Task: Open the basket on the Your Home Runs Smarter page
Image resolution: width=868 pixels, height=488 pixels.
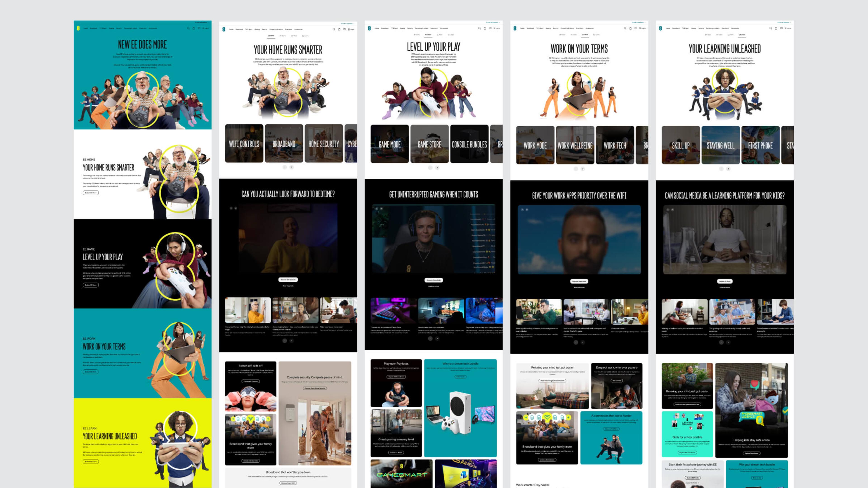Action: 339,29
